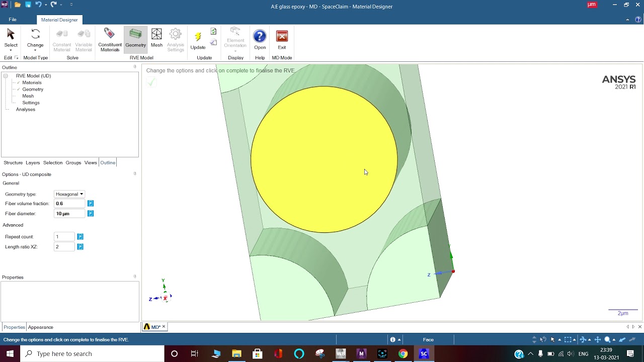Click the redo arrow icon
644x362 pixels.
tap(53, 5)
